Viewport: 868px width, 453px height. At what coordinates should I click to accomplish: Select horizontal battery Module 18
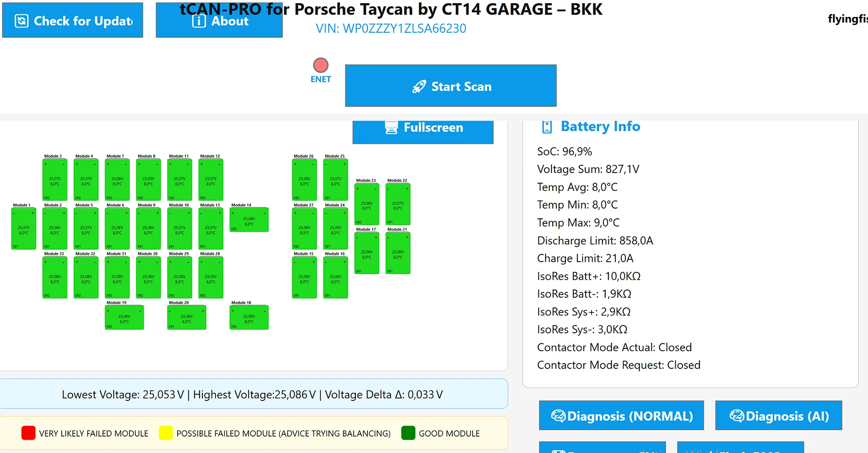coord(249,317)
